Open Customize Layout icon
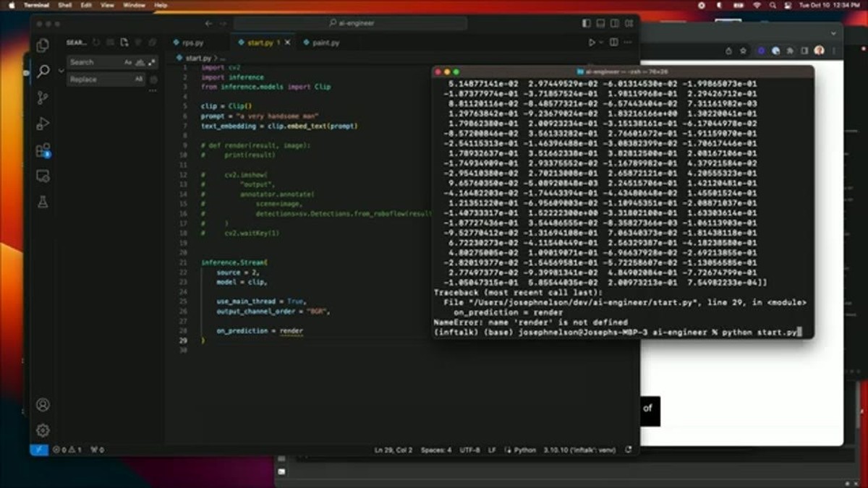Viewport: 868px width, 488px height. click(628, 23)
